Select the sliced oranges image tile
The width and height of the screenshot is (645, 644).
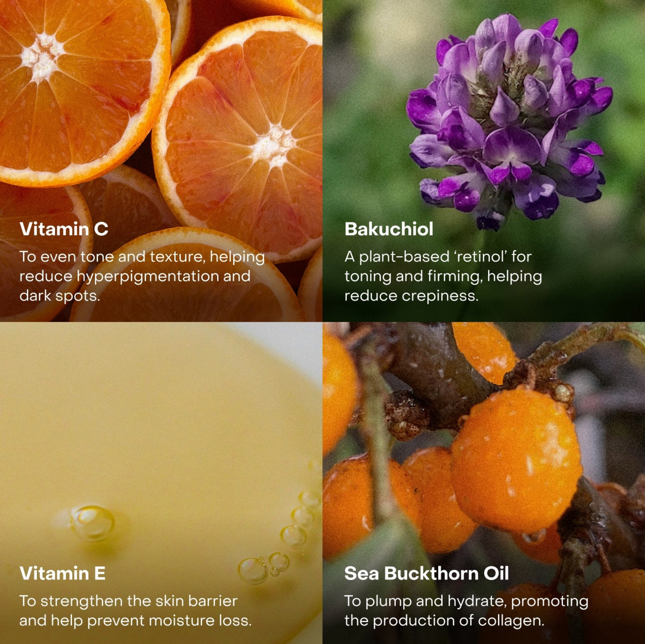(161, 161)
